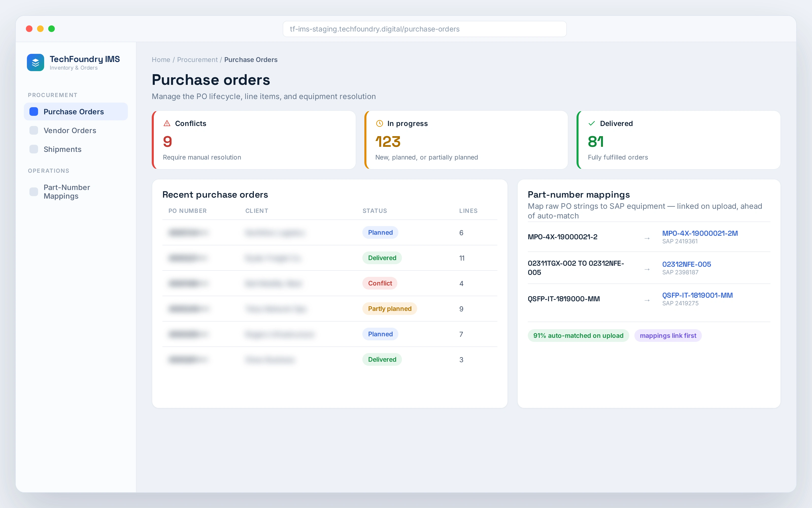Click the TechFoundry IMS logo icon
Viewport: 812px width, 508px height.
[35, 62]
